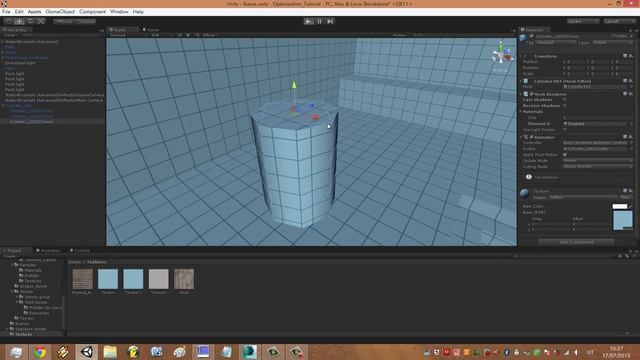
Task: Open Unity from the Windows taskbar
Action: point(87,352)
